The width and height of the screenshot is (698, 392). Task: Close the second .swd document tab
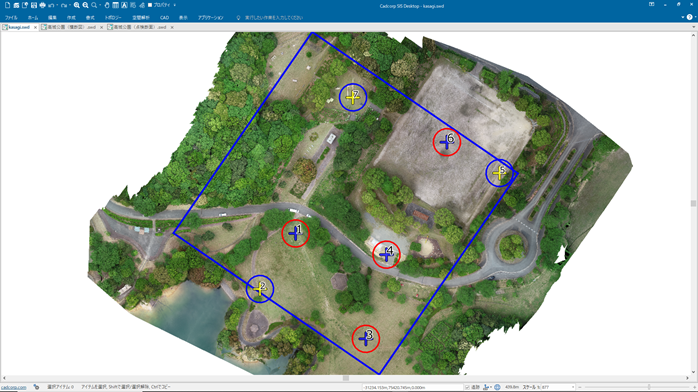tap(101, 27)
